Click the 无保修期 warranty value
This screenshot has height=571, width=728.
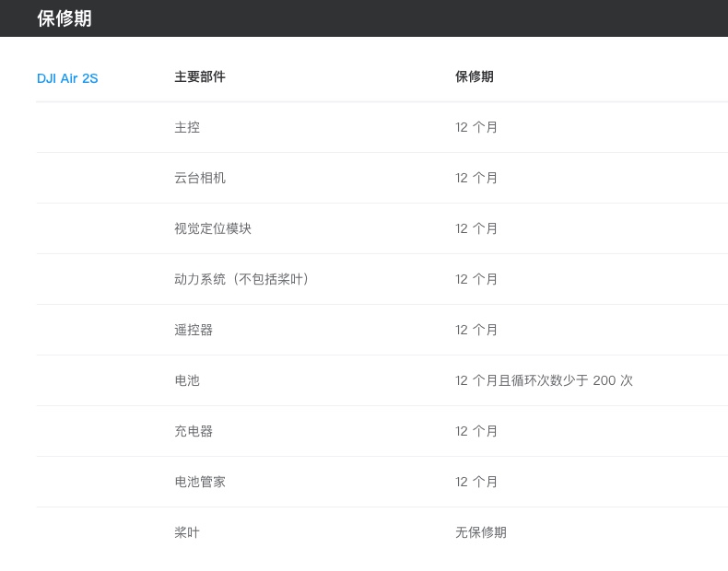point(480,532)
